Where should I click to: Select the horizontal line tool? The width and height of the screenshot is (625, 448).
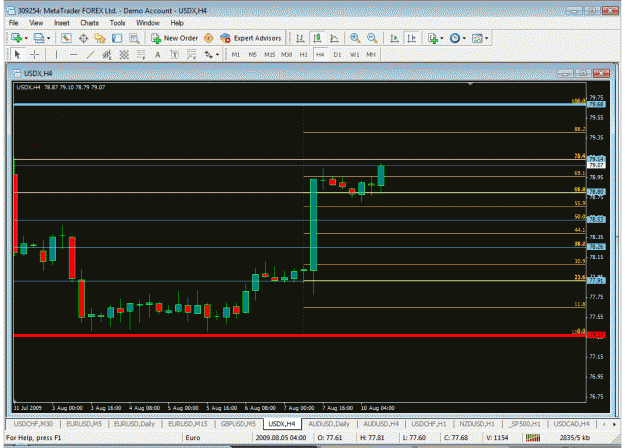[73, 55]
